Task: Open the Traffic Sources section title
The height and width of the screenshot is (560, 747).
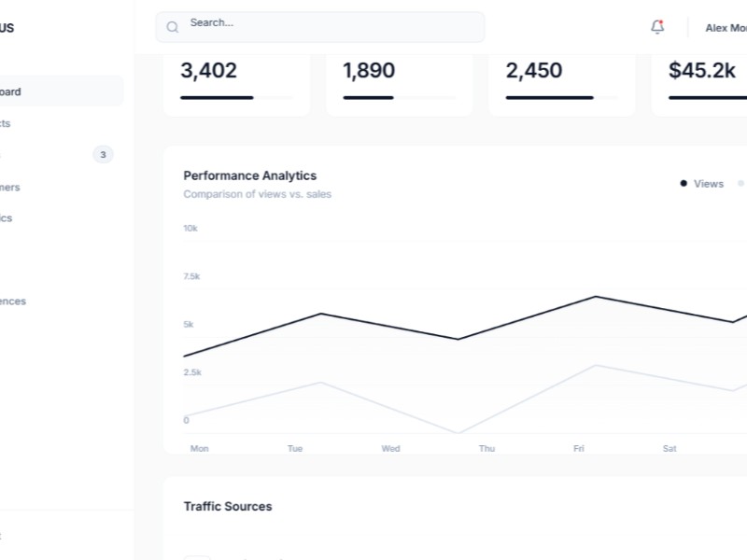Action: pos(228,506)
